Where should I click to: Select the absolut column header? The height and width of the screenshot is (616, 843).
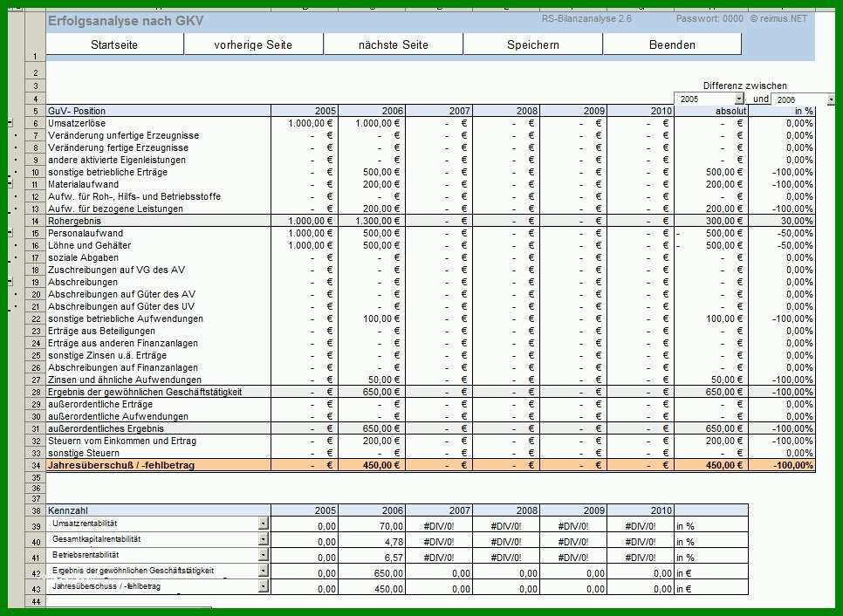tap(711, 111)
